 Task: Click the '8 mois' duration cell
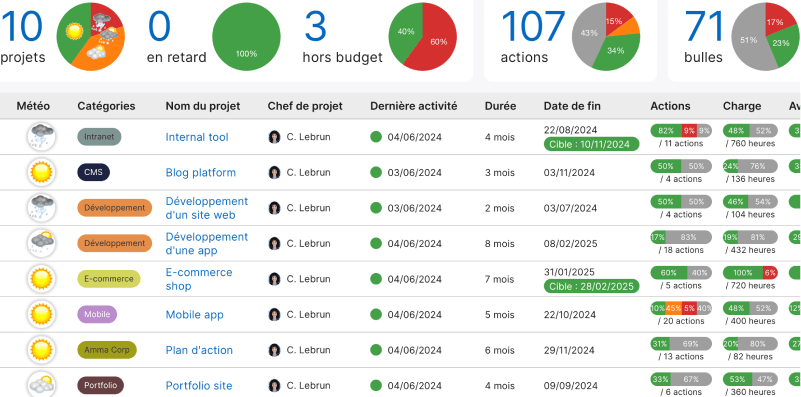click(x=500, y=244)
